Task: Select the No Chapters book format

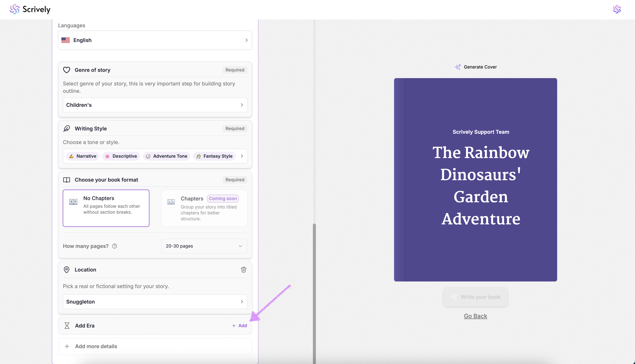Action: pyautogui.click(x=106, y=208)
